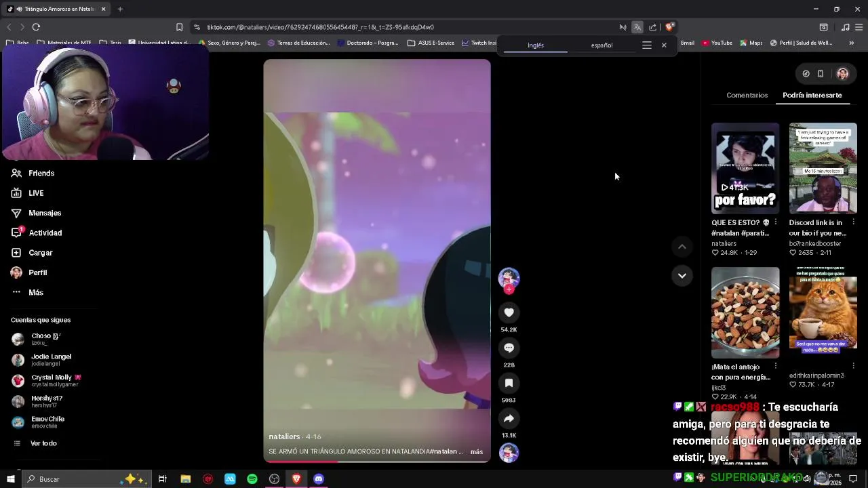Open options for Discord link video
This screenshot has height=488, width=868.
tap(853, 222)
